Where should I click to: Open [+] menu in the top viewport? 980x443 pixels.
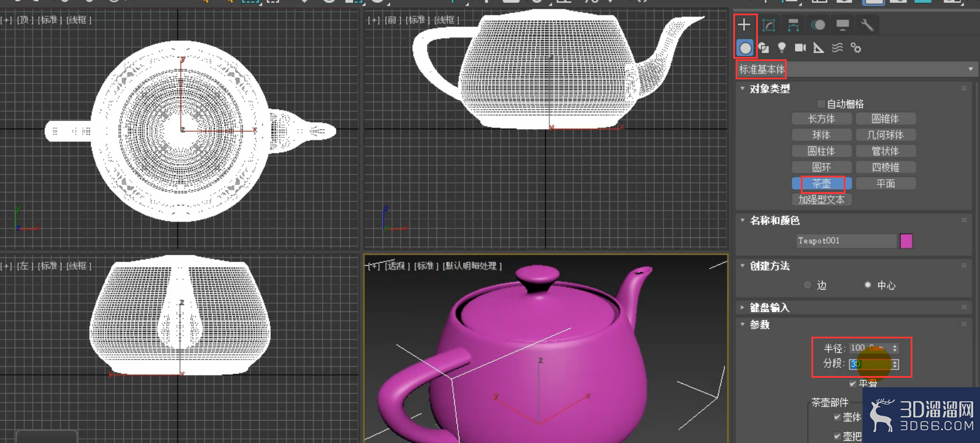(6, 20)
